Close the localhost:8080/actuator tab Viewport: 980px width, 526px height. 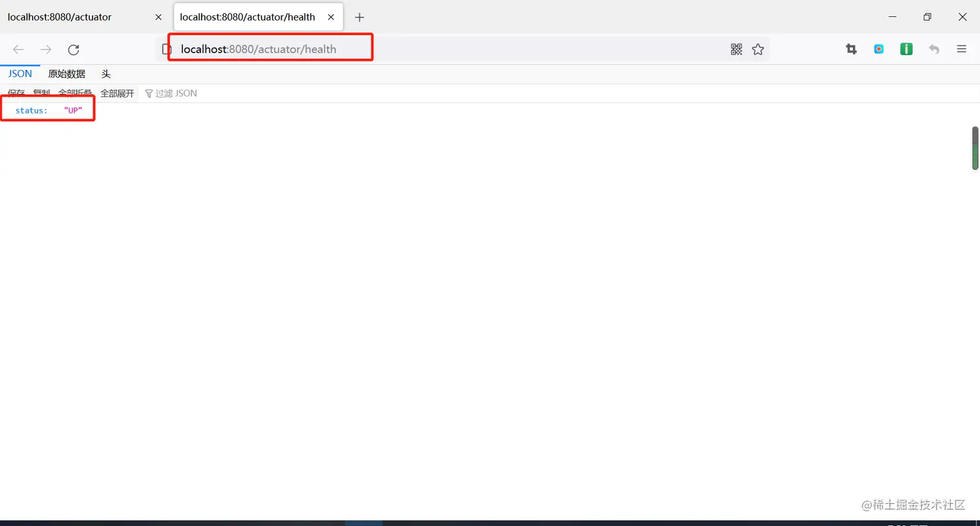click(158, 17)
